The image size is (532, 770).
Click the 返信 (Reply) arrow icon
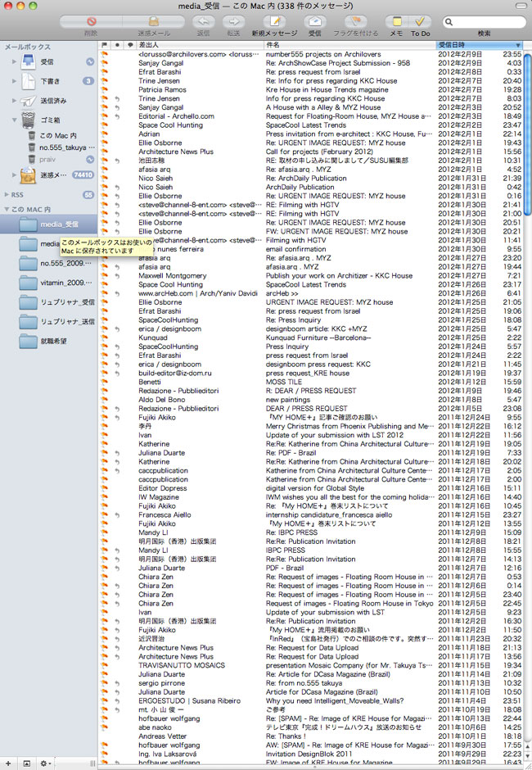[x=203, y=21]
